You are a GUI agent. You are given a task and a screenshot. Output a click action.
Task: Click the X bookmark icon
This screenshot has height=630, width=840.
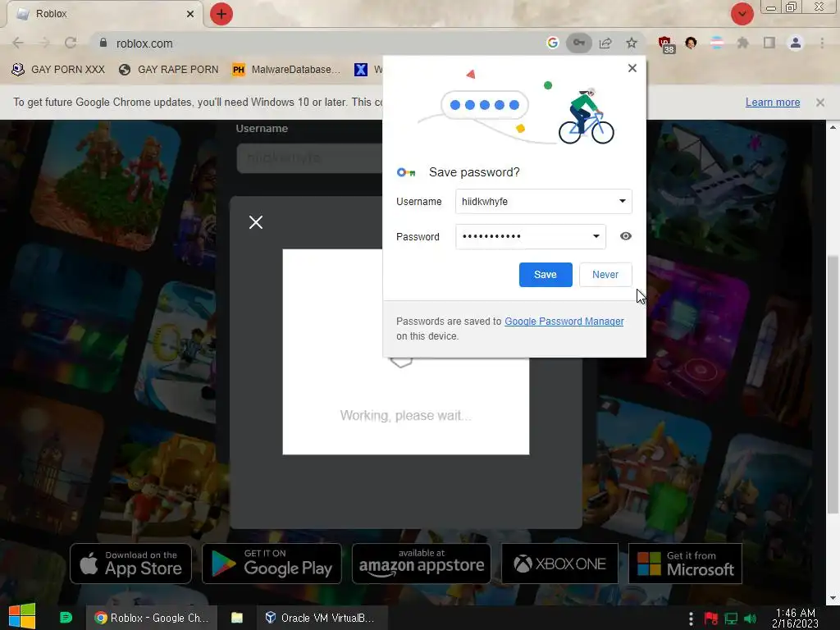tap(361, 70)
